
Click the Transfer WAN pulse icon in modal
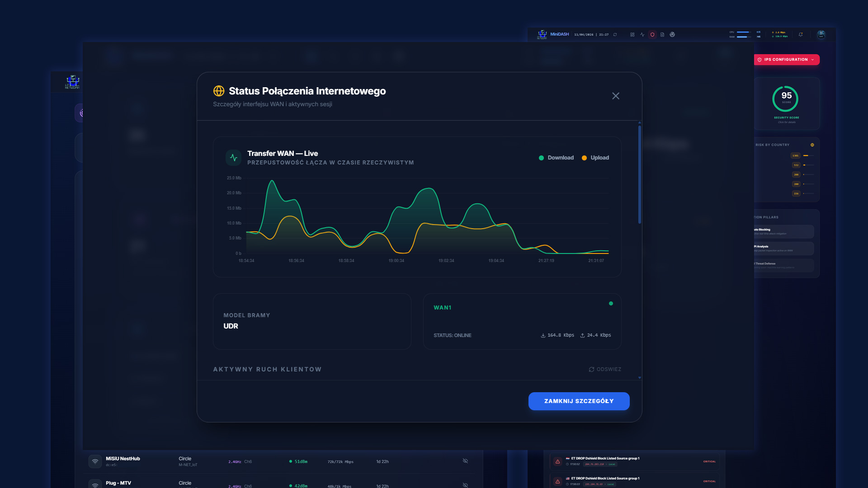233,158
